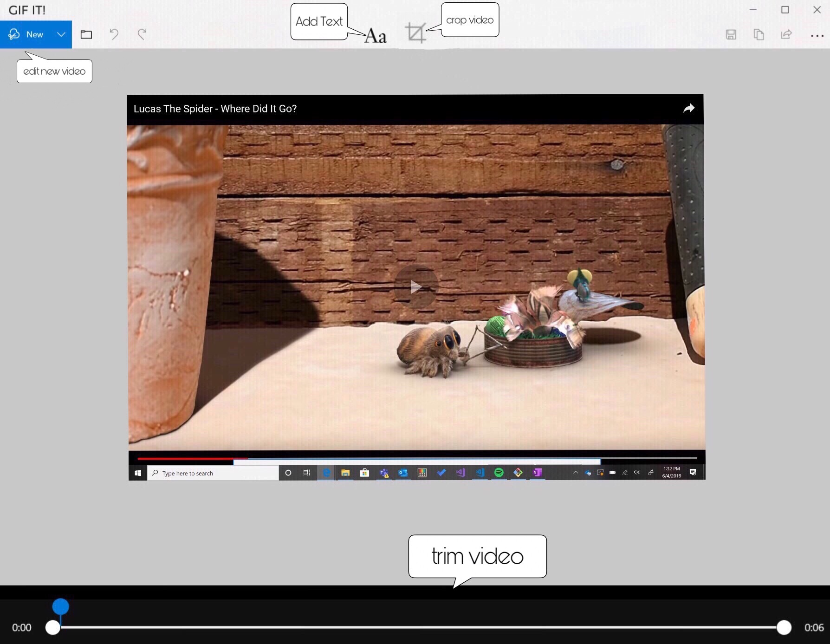
Task: Open the Windows Start menu
Action: (x=137, y=473)
